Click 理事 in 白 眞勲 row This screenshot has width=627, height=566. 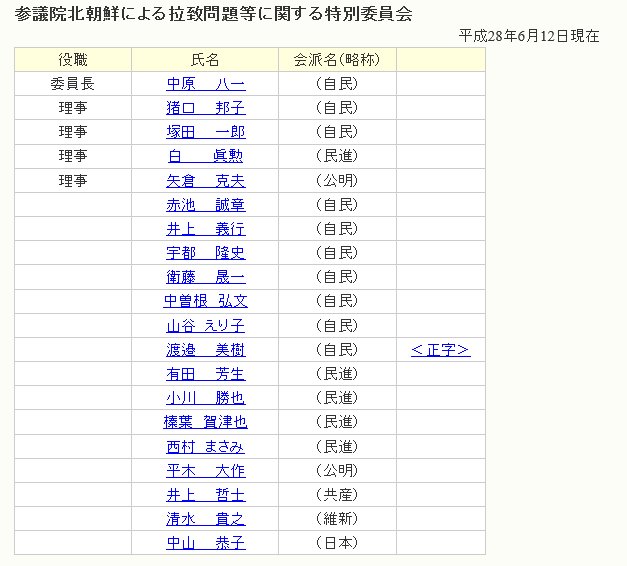[x=73, y=156]
